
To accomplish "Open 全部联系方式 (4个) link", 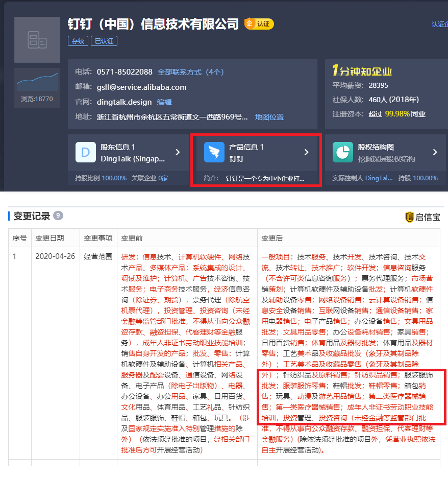I will click(190, 72).
